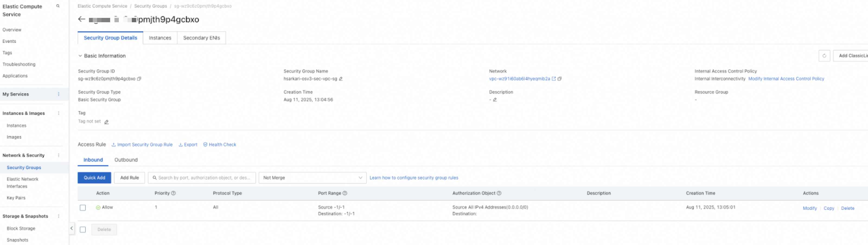The image size is (868, 245).
Task: Select the Allow rule row checkbox
Action: click(x=83, y=208)
